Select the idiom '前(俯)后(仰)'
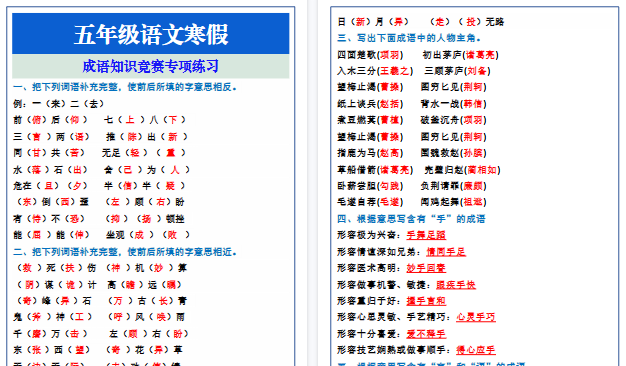This screenshot has width=626, height=366. point(50,120)
